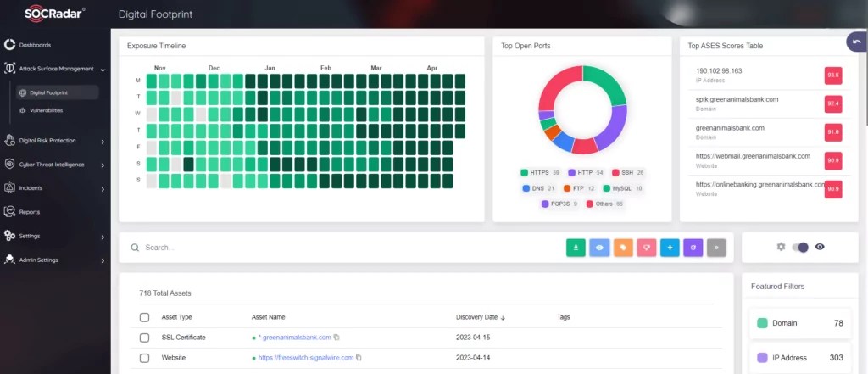Check the Website row checkbox
868x374 pixels.
coord(144,358)
